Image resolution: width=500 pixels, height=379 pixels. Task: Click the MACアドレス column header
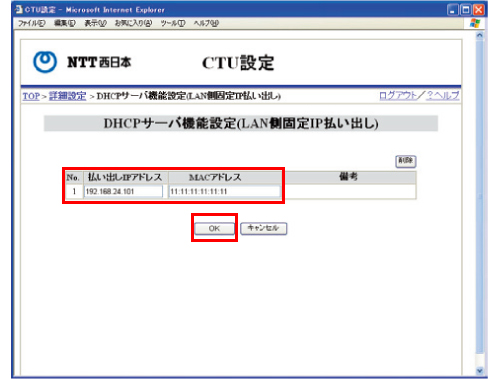[225, 177]
